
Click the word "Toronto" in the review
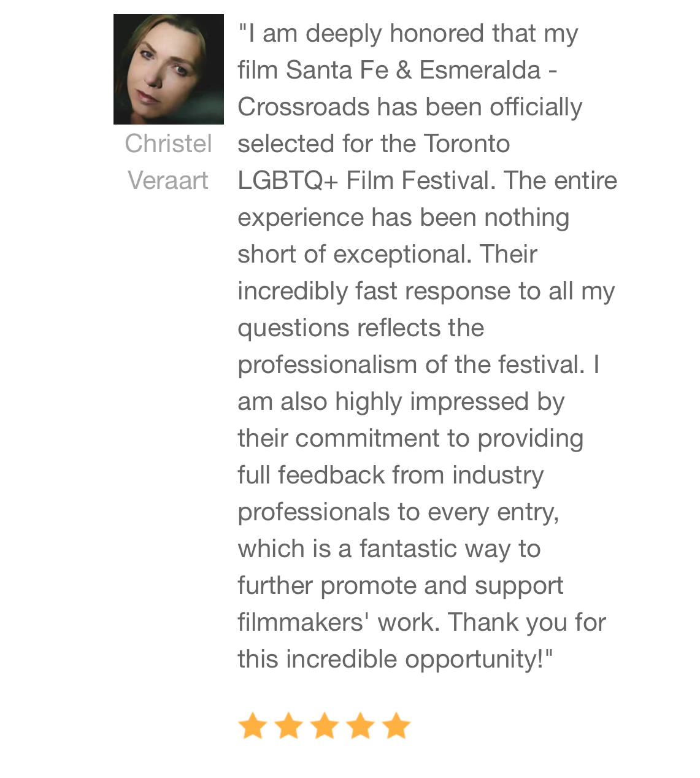pos(466,144)
